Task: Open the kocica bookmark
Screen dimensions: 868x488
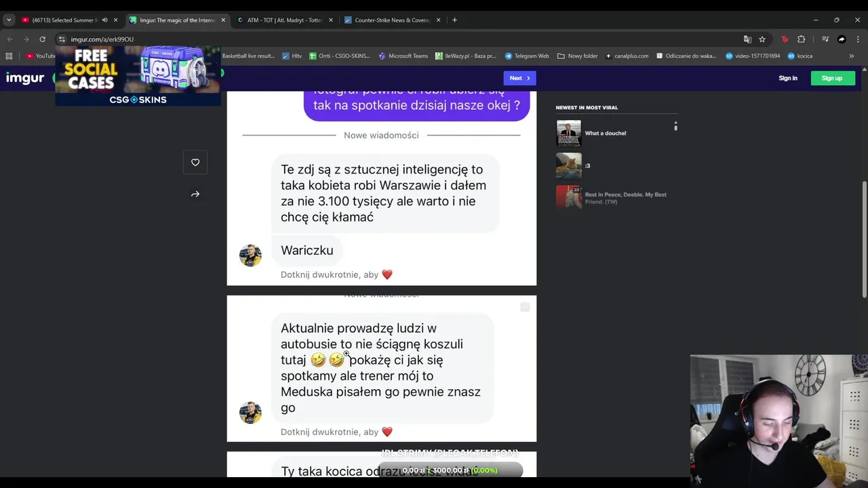Action: 800,56
